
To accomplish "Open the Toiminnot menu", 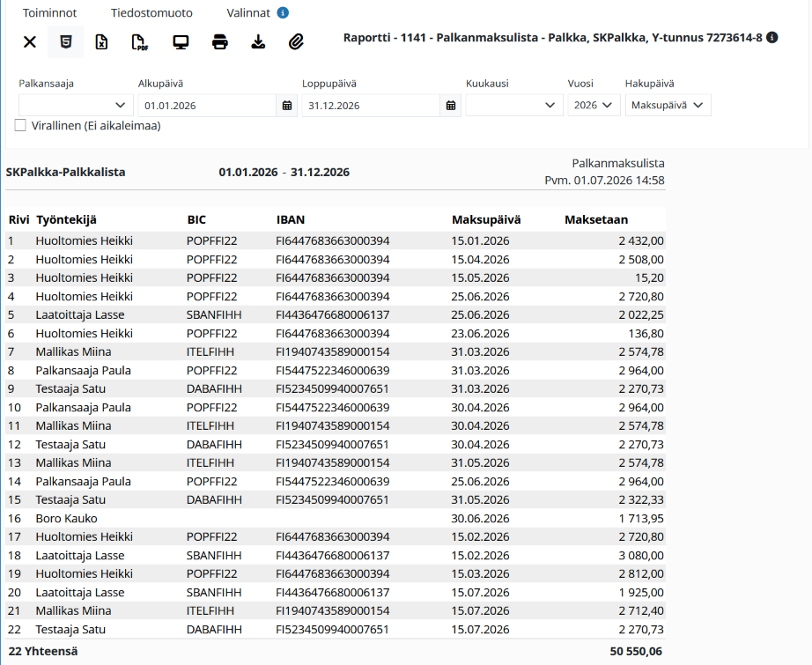I will 49,13.
